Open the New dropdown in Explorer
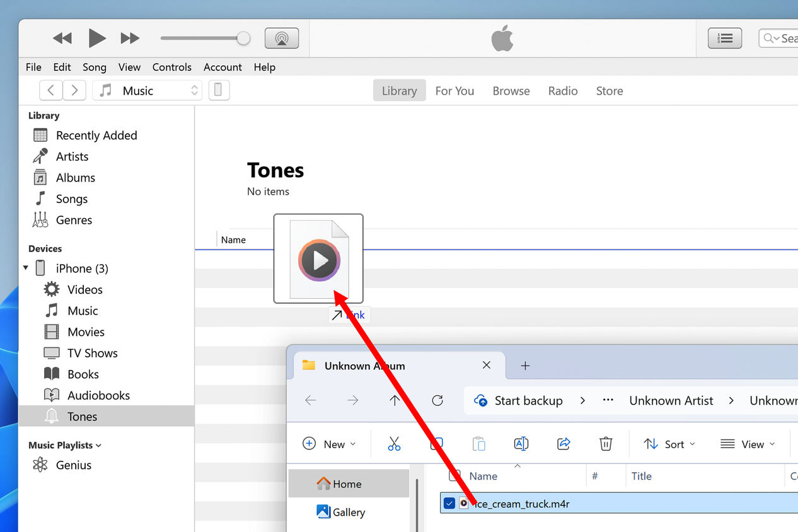Screen dimensions: 798x532 pyautogui.click(x=330, y=444)
